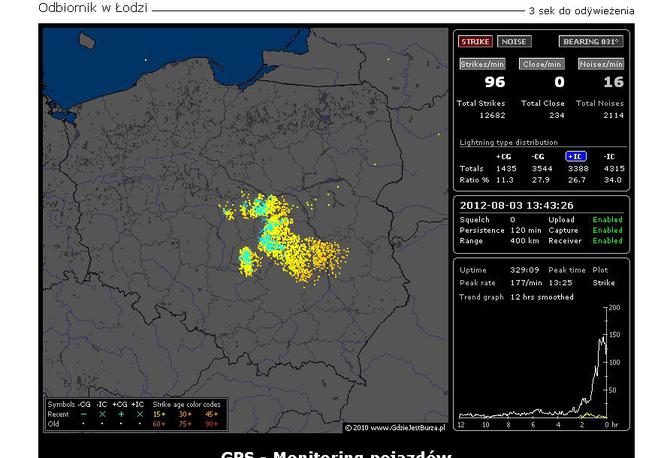Click the Range 400 km value
The height and width of the screenshot is (458, 664).
click(x=525, y=241)
